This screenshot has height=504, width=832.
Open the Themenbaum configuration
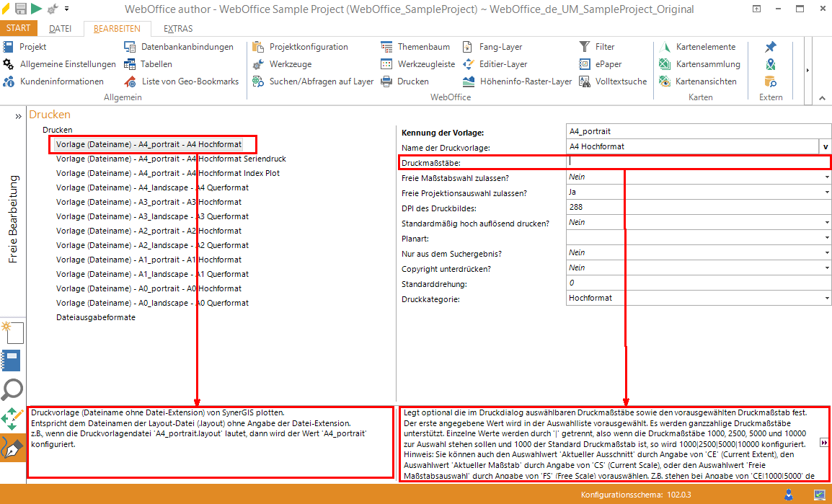click(423, 47)
